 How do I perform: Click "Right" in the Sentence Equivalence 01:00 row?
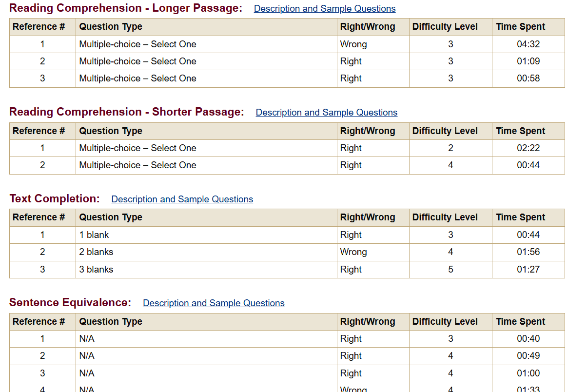[351, 373]
